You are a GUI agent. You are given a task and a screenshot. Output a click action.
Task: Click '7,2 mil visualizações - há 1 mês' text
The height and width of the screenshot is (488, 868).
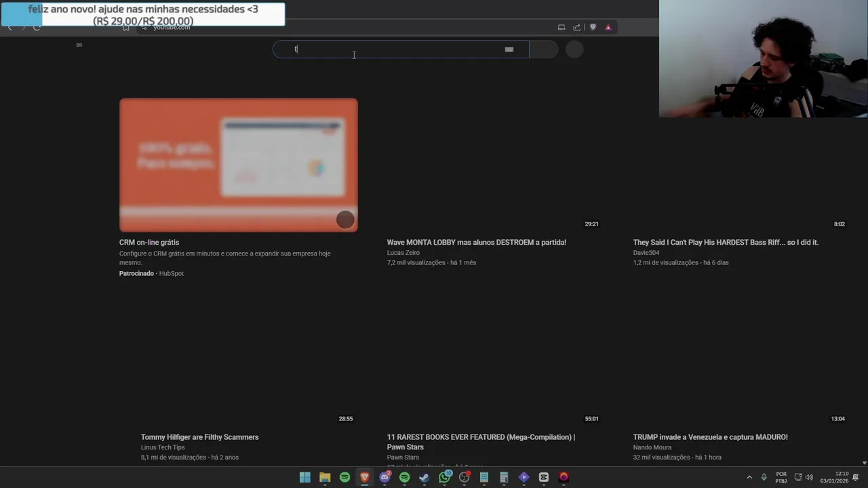[432, 263]
